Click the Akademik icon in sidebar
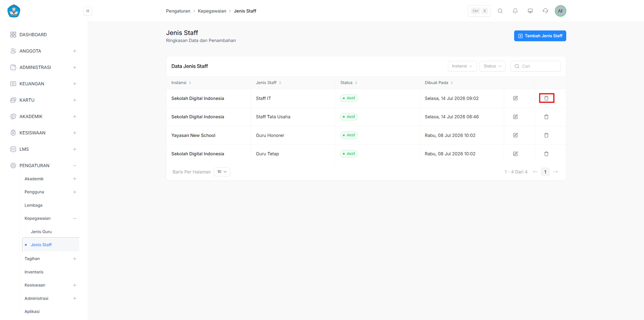644x320 pixels. [13, 116]
